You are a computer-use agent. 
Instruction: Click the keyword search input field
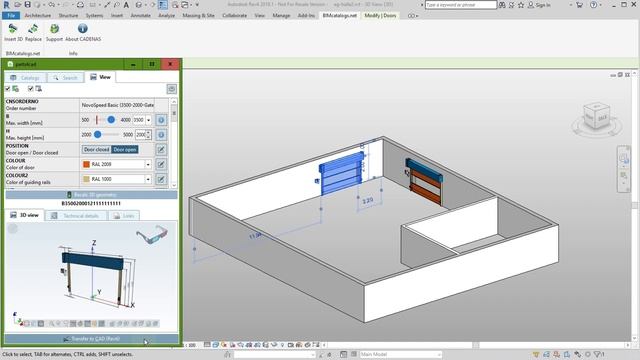click(x=460, y=5)
